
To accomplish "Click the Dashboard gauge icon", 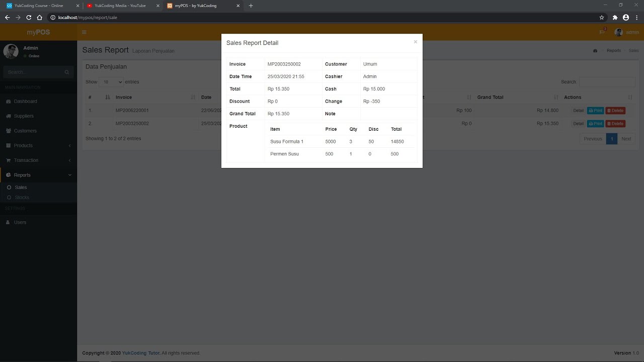I will tap(8, 102).
